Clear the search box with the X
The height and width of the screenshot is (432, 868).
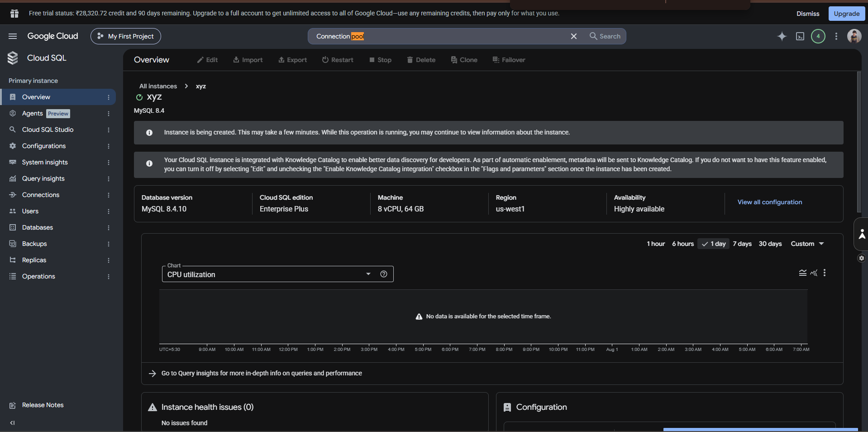pyautogui.click(x=574, y=36)
